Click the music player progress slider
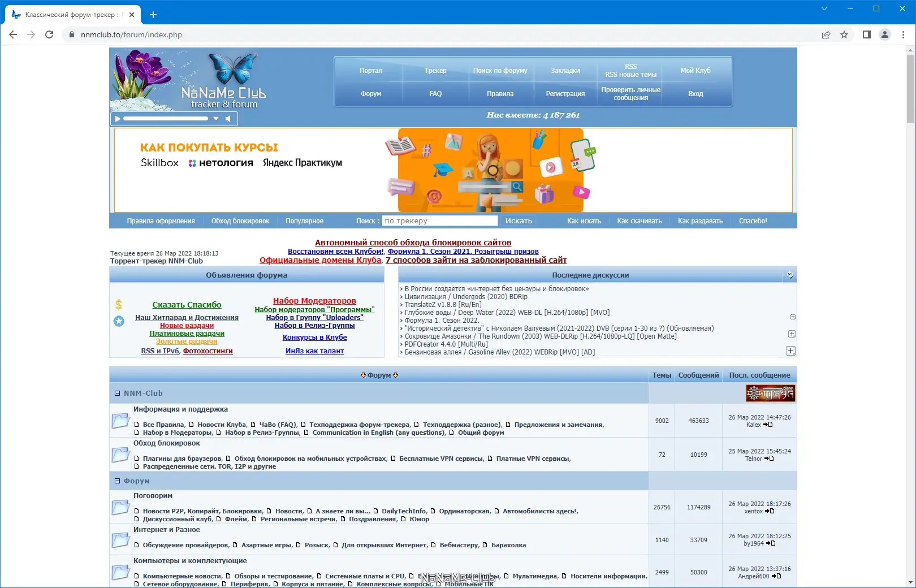Image resolution: width=916 pixels, height=588 pixels. (167, 119)
